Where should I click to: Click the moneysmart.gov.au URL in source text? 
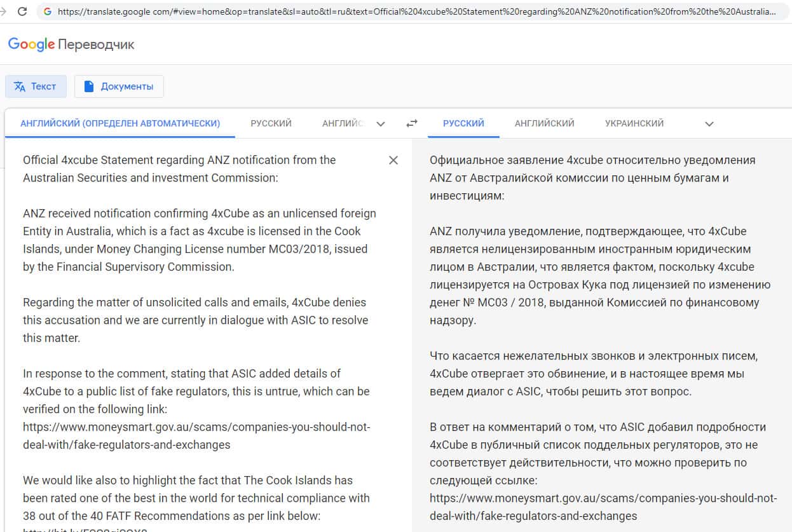pos(196,435)
